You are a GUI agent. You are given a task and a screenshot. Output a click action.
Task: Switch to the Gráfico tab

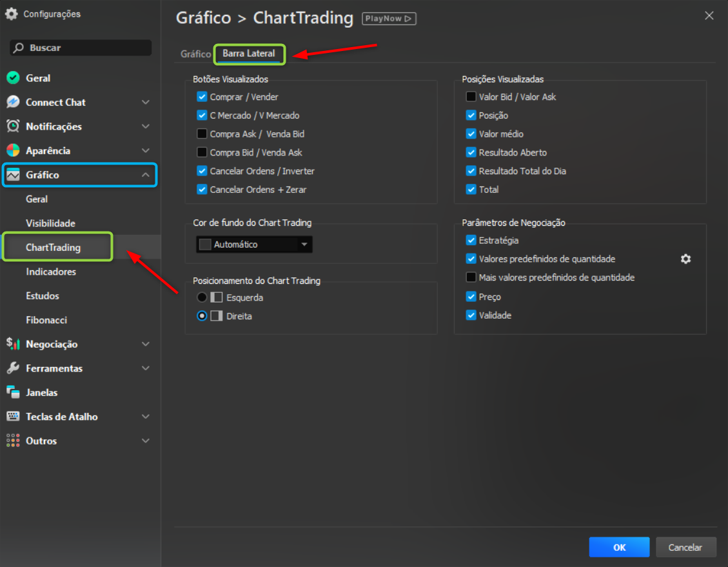click(195, 54)
